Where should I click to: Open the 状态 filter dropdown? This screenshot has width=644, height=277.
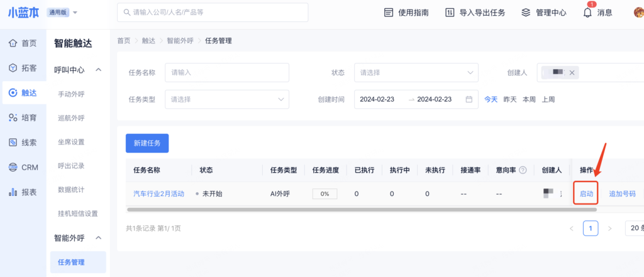[416, 73]
